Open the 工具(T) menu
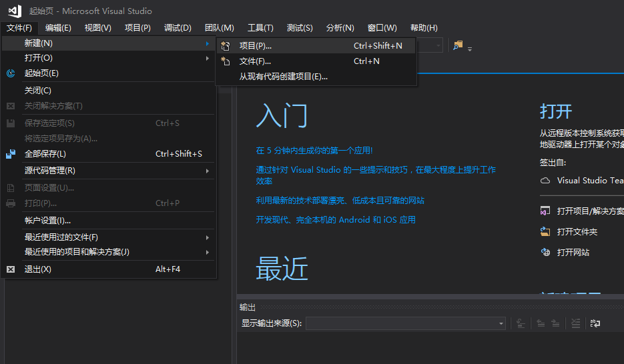This screenshot has width=624, height=364. pyautogui.click(x=261, y=28)
